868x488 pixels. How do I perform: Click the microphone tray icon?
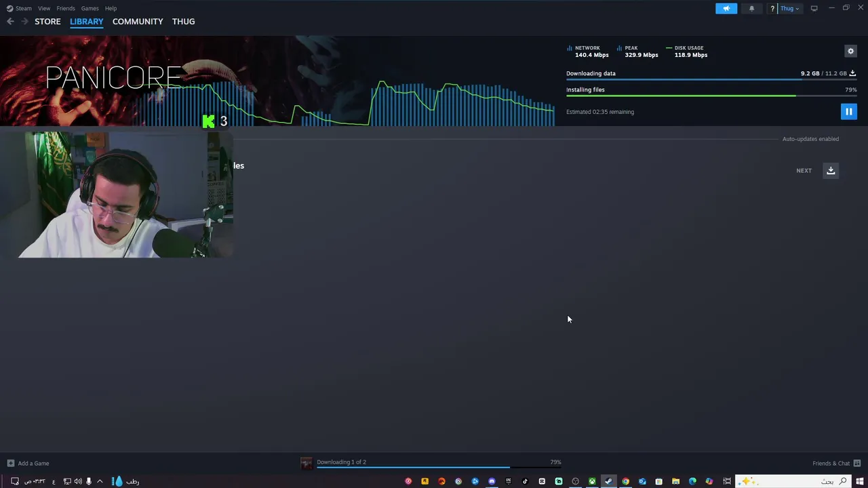(x=89, y=481)
